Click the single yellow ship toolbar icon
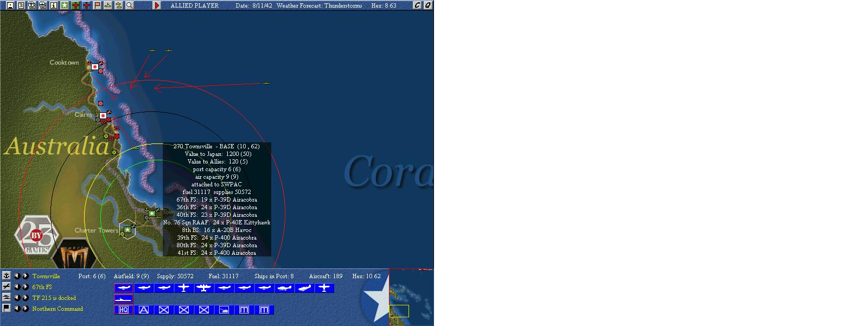The width and height of the screenshot is (868, 326). pyautogui.click(x=108, y=5)
